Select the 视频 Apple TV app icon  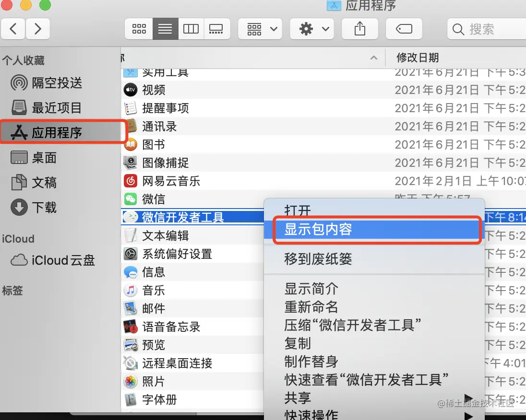131,90
